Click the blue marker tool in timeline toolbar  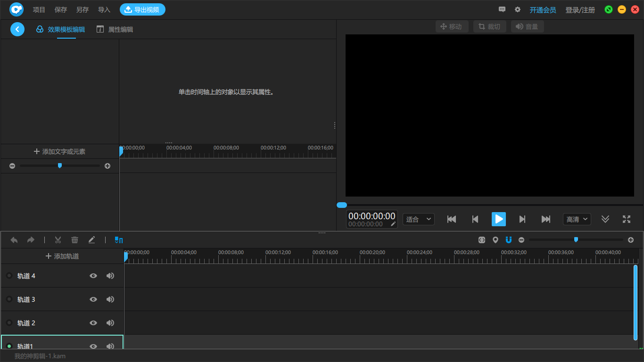pyautogui.click(x=119, y=240)
